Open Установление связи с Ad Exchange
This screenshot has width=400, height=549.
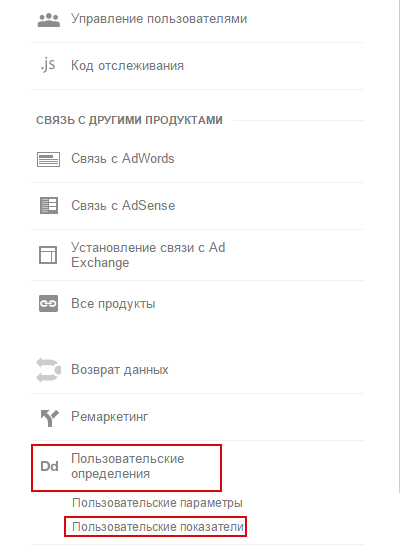[148, 255]
